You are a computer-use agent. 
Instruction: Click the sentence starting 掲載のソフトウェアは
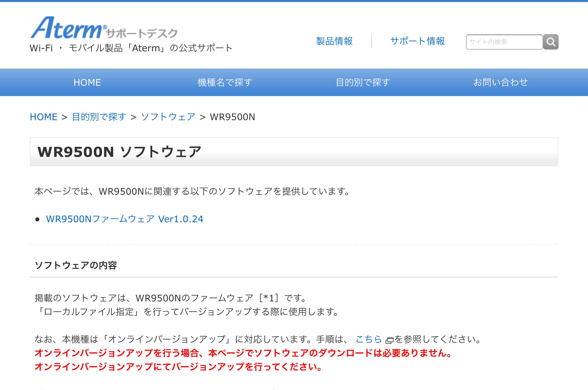click(171, 298)
